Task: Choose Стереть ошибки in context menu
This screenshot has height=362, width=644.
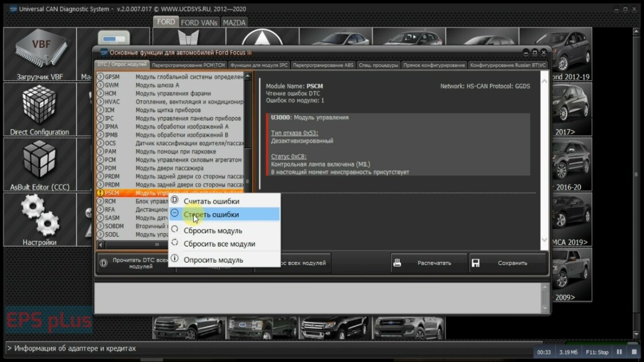Action: (x=225, y=214)
